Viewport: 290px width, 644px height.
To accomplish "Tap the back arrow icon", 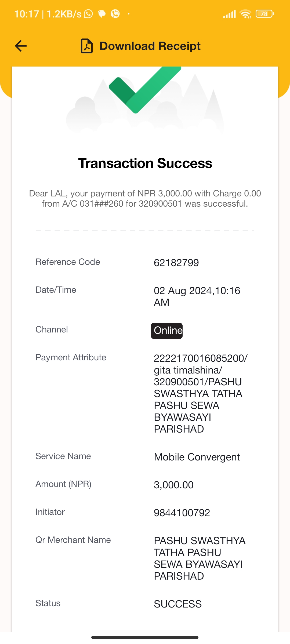I will click(x=21, y=46).
